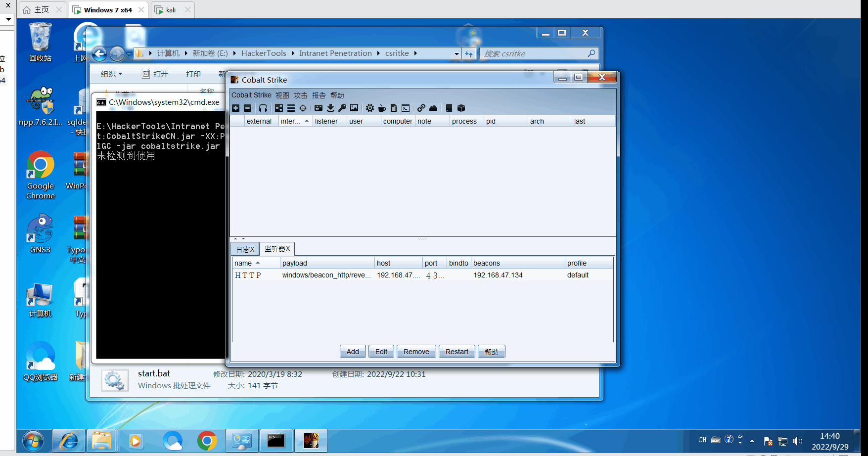Open the volume speaker tray icon
Screen dimensions: 868x456
797,441
